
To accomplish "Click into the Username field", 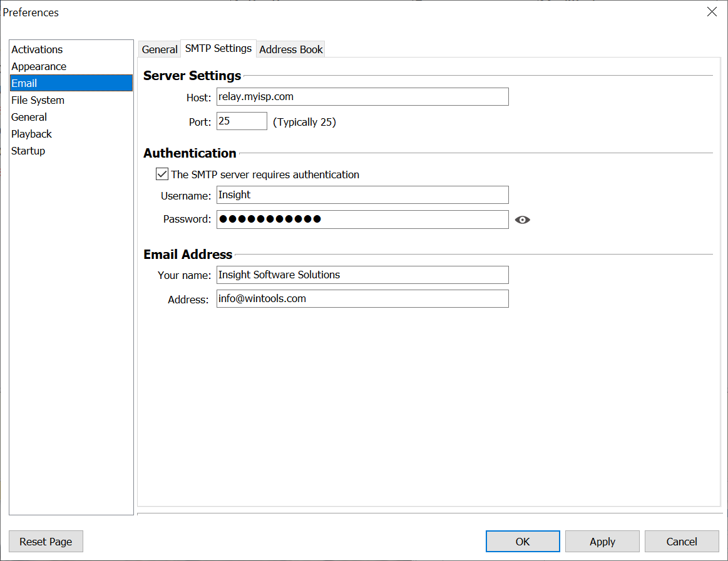I will click(362, 195).
